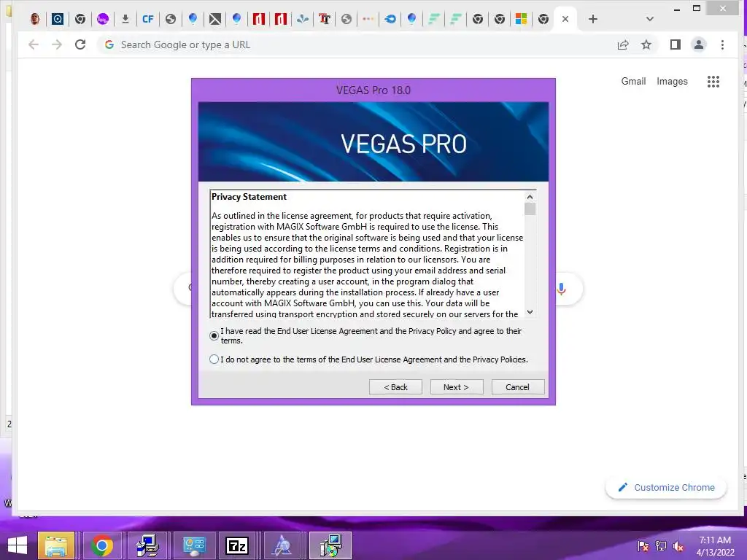Open File Explorer from the taskbar

(56, 545)
